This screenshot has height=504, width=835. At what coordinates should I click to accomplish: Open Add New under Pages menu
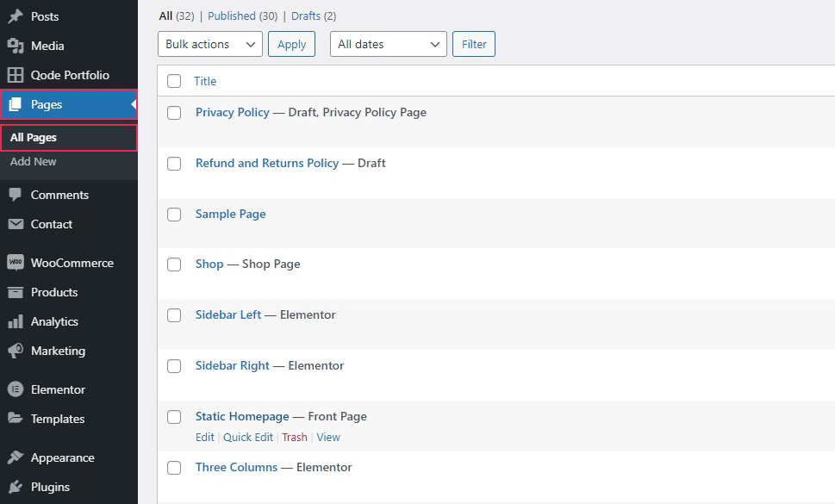click(34, 161)
